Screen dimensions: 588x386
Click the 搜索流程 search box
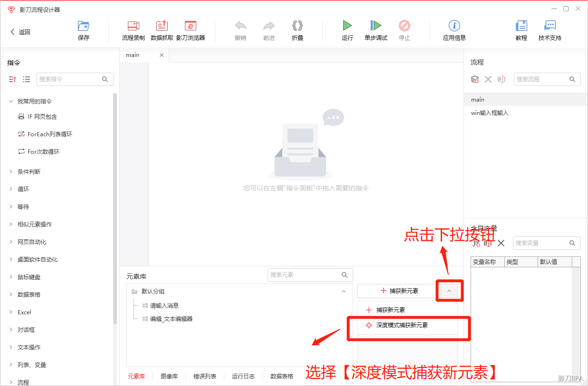pyautogui.click(x=547, y=79)
